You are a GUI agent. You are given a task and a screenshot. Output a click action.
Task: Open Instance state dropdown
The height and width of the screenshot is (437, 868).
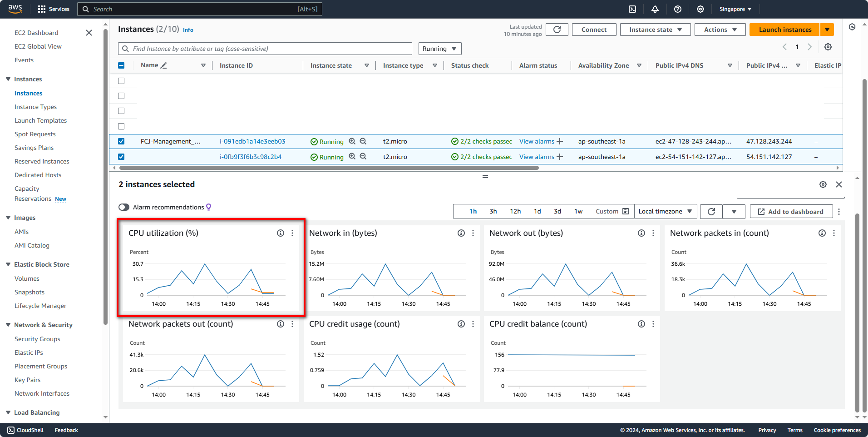pos(655,30)
